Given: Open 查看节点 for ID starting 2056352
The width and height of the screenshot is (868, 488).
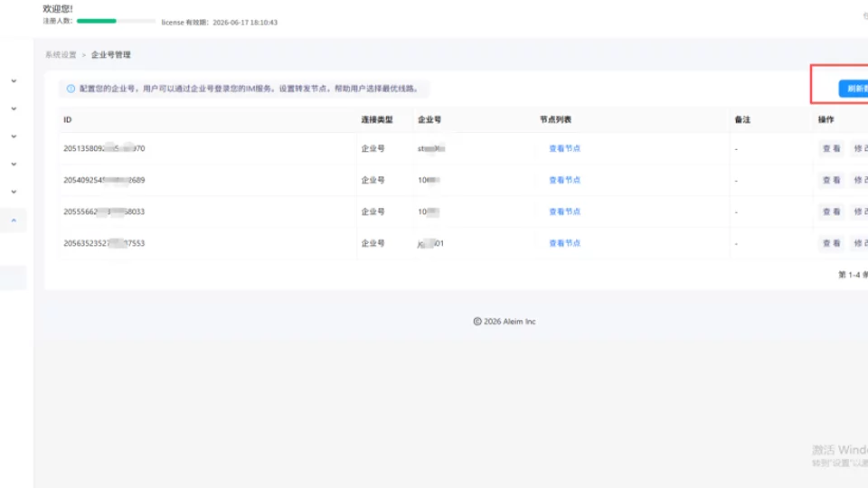Looking at the screenshot, I should (x=564, y=243).
